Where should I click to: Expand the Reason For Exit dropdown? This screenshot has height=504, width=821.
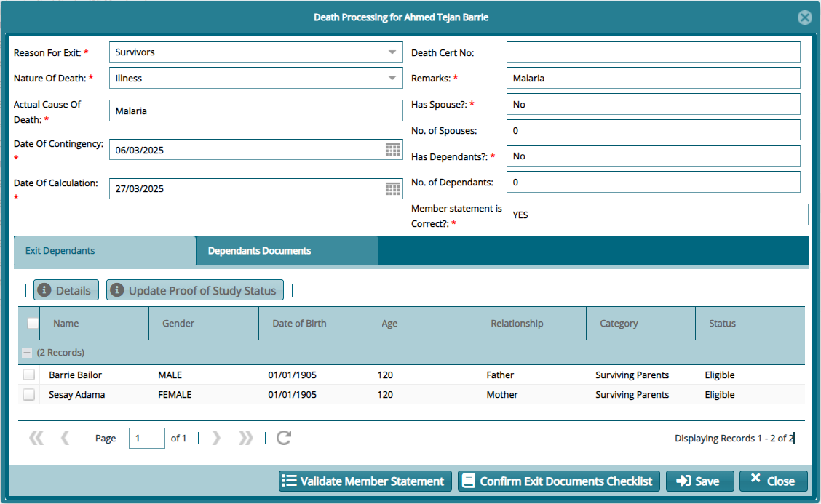coord(392,52)
